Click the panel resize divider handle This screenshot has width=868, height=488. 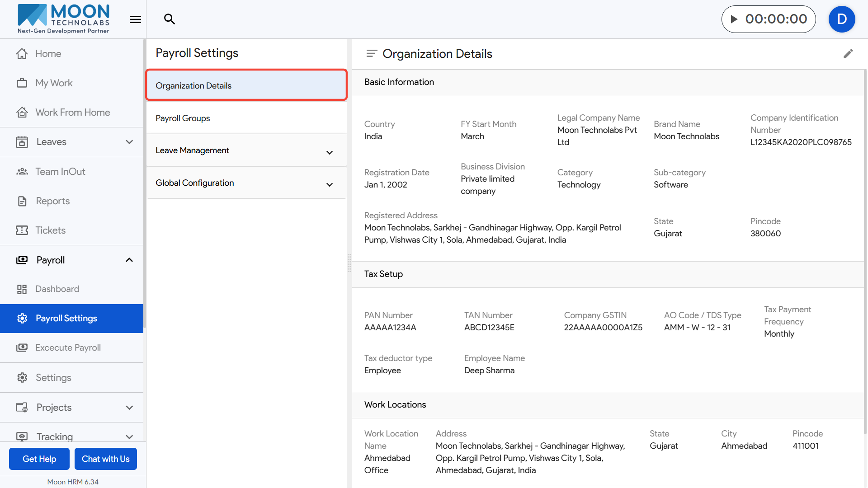click(x=349, y=263)
